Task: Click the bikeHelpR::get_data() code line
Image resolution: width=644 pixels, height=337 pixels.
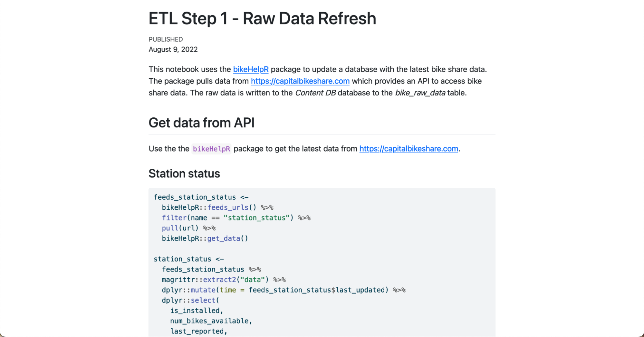Action: pos(205,238)
